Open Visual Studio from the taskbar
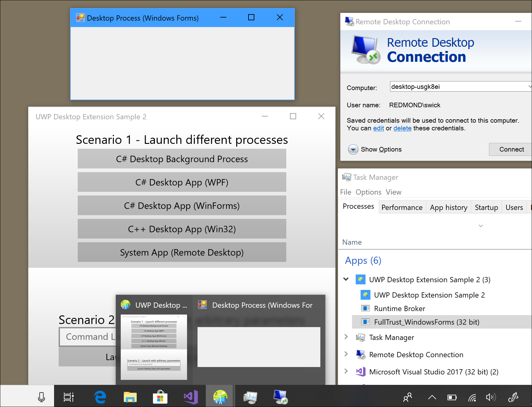 190,397
